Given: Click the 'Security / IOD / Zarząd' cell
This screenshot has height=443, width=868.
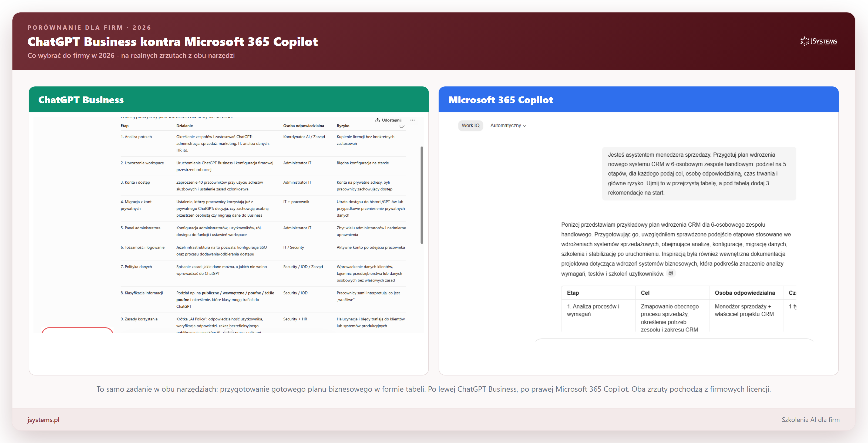Looking at the screenshot, I should coord(303,267).
